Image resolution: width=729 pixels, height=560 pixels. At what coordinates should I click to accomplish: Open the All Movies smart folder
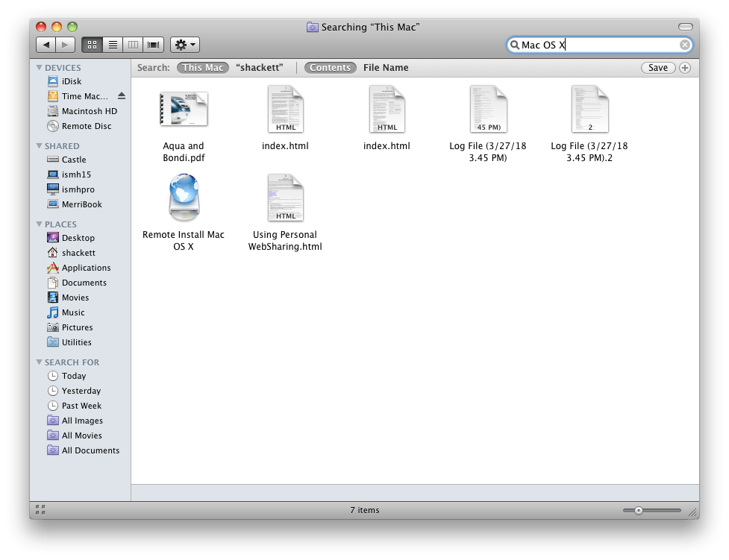click(x=80, y=435)
